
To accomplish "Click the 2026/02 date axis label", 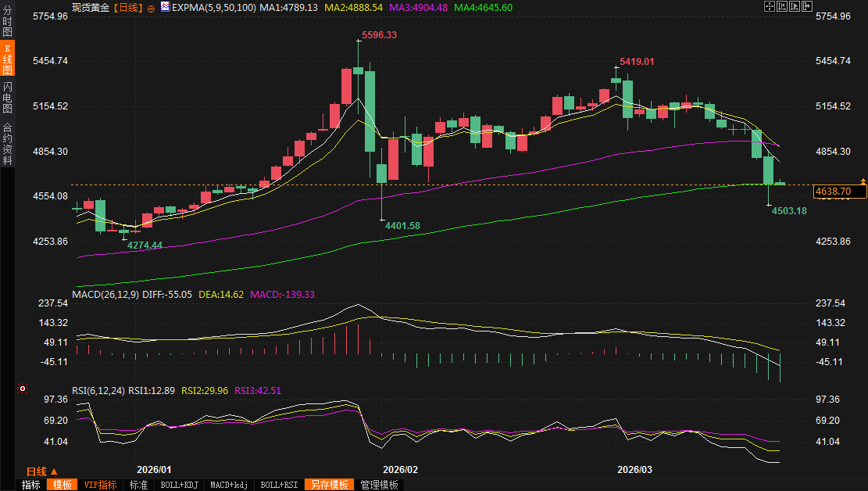I will [x=400, y=469].
